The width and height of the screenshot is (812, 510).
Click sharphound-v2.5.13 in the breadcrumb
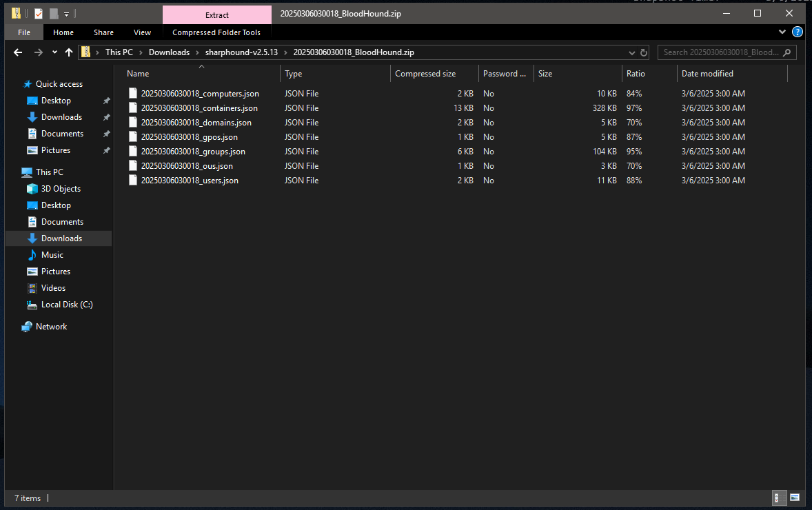tap(241, 52)
